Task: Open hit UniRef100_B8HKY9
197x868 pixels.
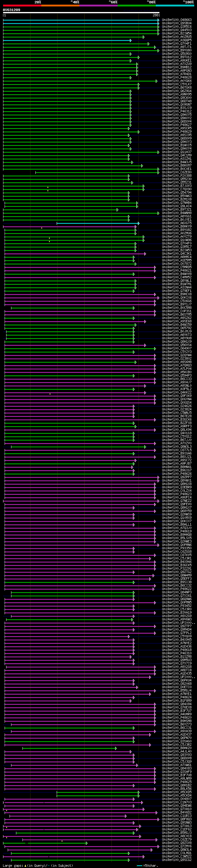Action: [176, 226]
